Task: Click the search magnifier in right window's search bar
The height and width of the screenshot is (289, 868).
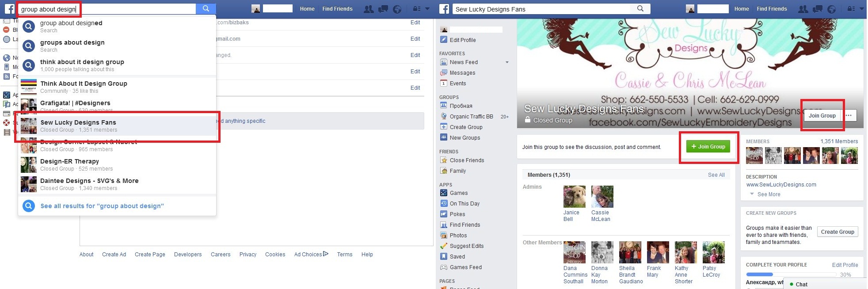Action: pos(640,9)
